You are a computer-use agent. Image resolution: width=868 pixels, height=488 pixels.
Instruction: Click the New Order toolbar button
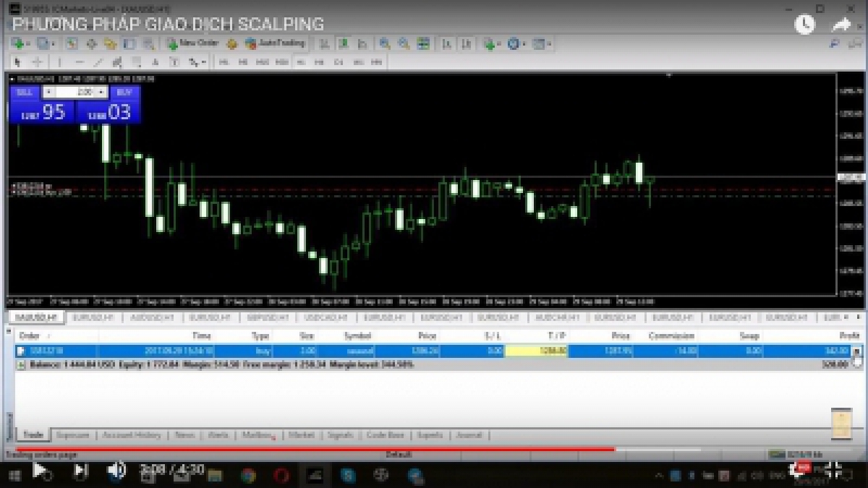coord(192,43)
